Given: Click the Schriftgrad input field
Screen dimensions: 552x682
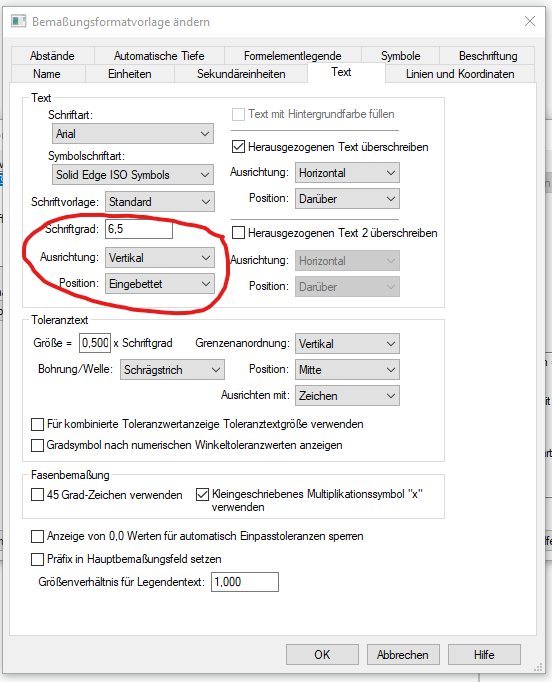Looking at the screenshot, I should 139,229.
